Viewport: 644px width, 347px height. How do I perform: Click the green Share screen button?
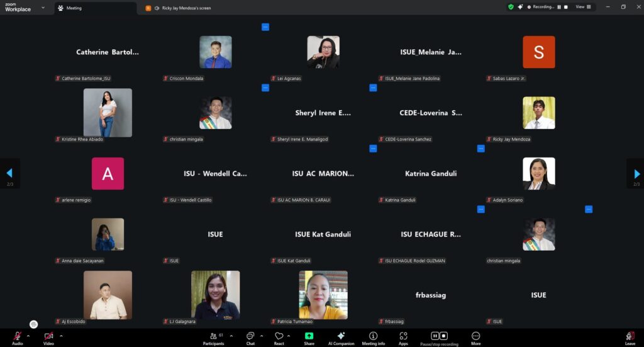click(x=309, y=336)
